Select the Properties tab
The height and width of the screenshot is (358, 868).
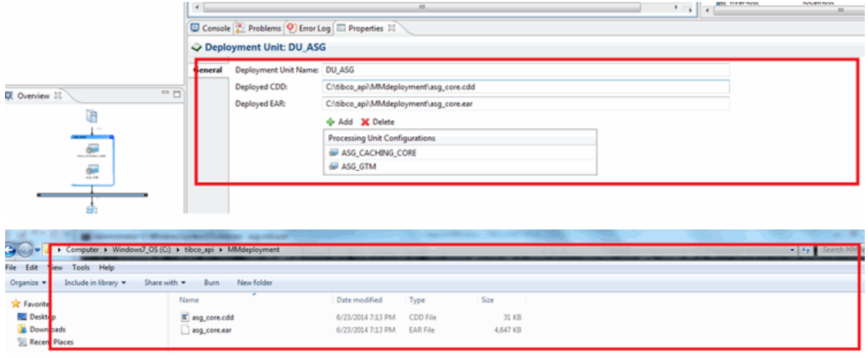[x=366, y=28]
